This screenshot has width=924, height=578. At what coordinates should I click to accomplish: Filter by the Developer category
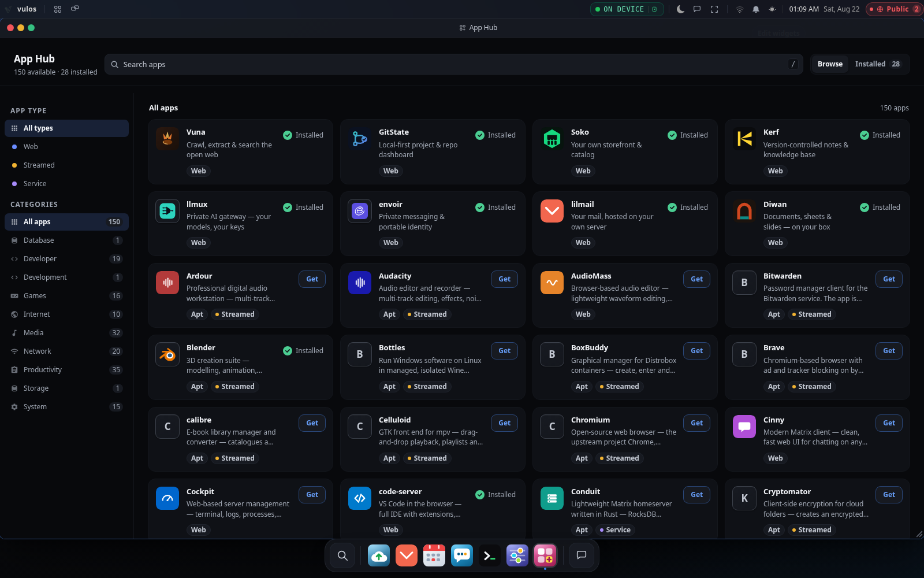66,259
